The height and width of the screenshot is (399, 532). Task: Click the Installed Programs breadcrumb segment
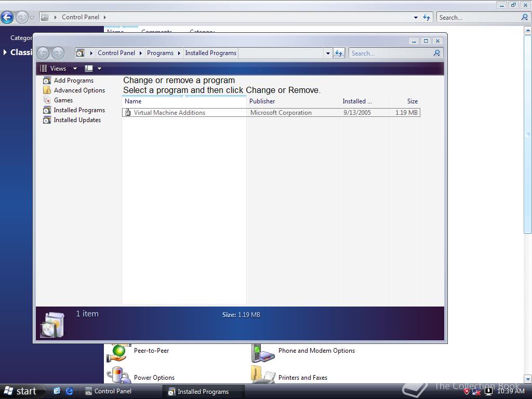(211, 53)
